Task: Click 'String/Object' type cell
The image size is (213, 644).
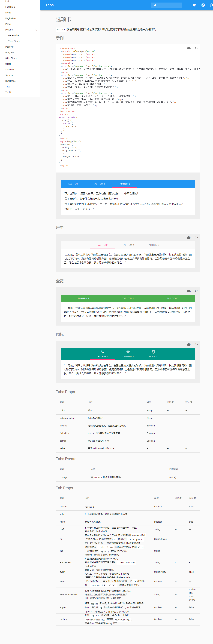Action: point(161,539)
